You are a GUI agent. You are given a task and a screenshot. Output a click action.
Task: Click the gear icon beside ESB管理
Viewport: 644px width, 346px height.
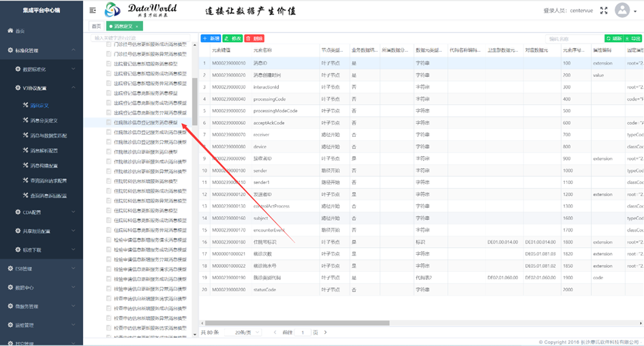10,268
